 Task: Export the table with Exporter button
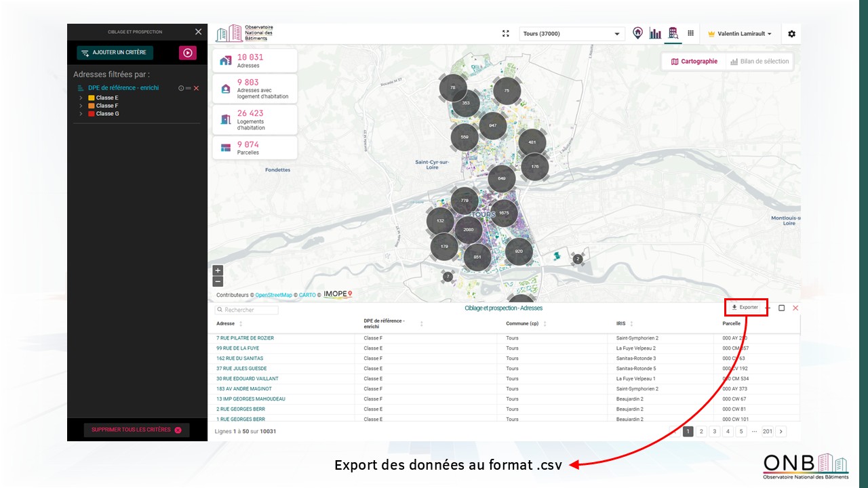pos(745,308)
